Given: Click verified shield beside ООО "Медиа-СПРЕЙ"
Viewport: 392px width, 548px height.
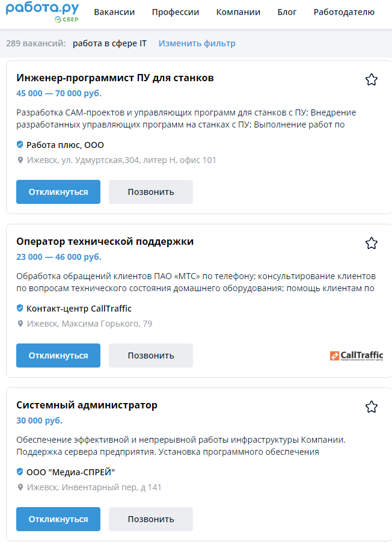Looking at the screenshot, I should tap(20, 472).
